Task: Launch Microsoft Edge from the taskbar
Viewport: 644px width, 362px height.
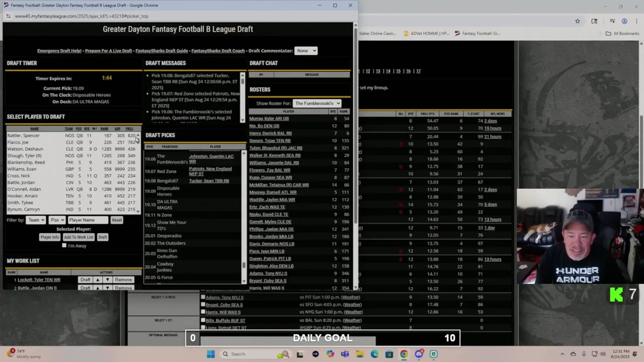Action: point(374,354)
